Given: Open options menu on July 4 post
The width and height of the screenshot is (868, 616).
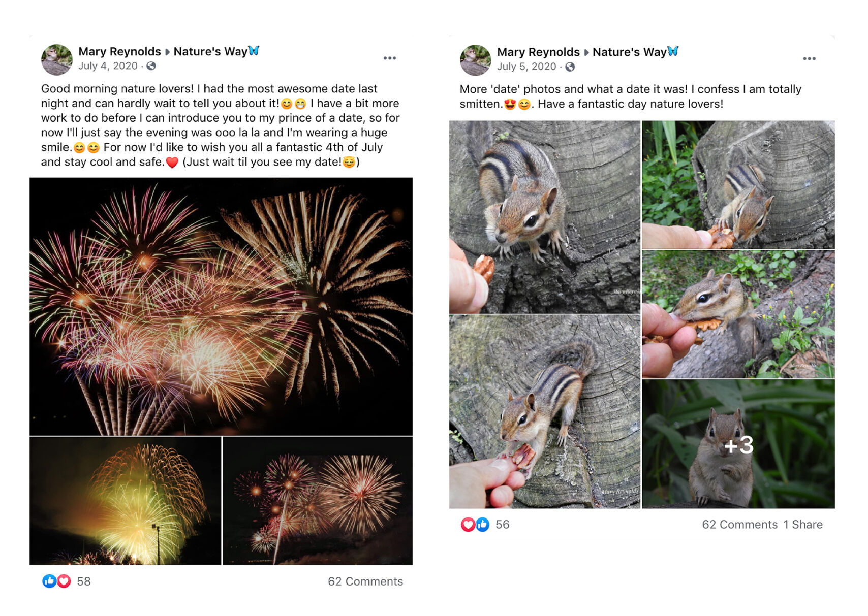Looking at the screenshot, I should 389,58.
